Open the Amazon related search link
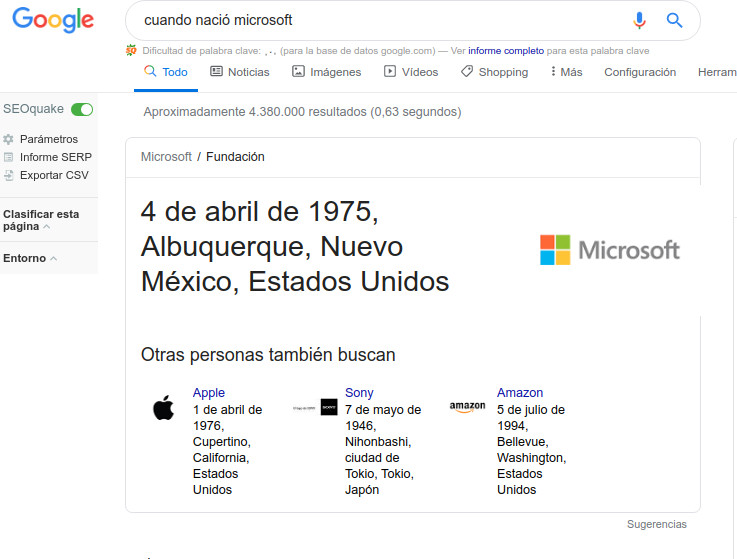Viewport: 737px width, 559px height. pyautogui.click(x=520, y=393)
